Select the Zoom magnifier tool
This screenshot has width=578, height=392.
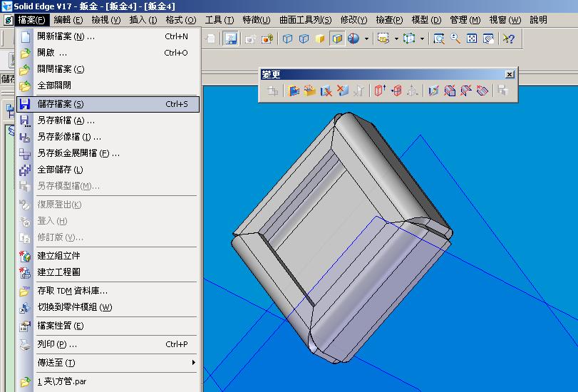point(455,38)
